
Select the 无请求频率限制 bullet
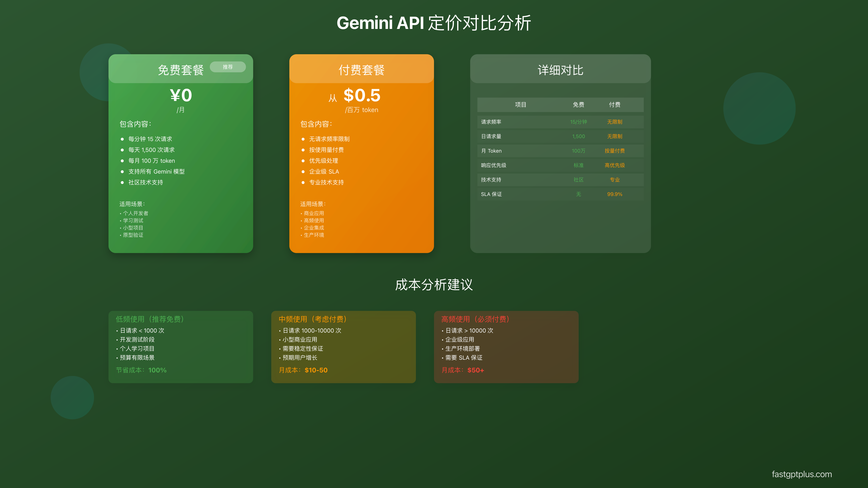329,139
